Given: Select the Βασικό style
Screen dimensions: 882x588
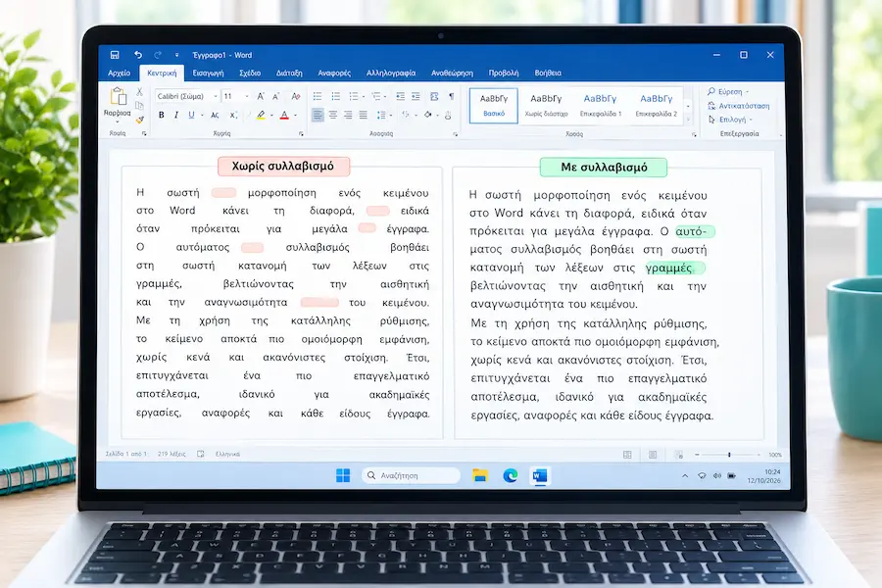Looking at the screenshot, I should click(493, 105).
